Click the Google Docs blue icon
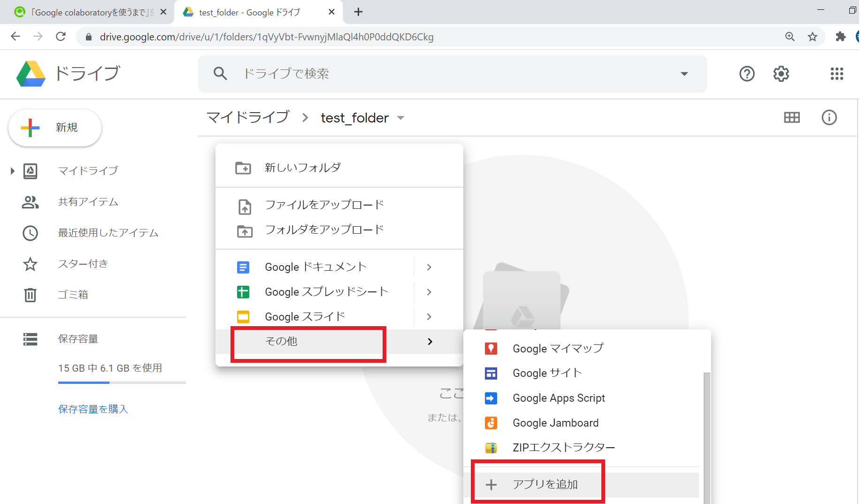This screenshot has width=860, height=504. 243,267
